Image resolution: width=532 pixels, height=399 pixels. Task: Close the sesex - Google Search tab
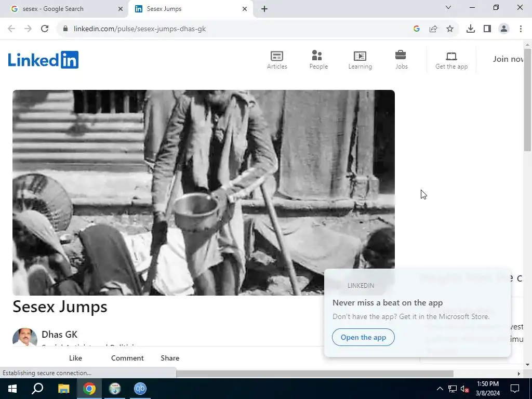[121, 9]
